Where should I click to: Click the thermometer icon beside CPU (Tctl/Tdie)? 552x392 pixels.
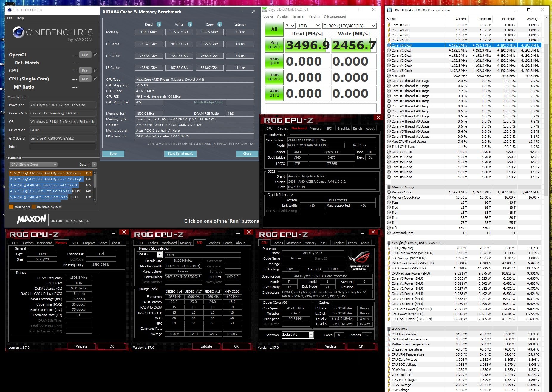[389, 248]
